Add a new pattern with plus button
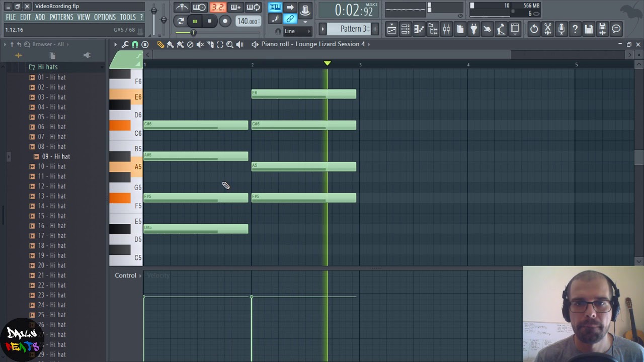The height and width of the screenshot is (362, 644). 375,29
